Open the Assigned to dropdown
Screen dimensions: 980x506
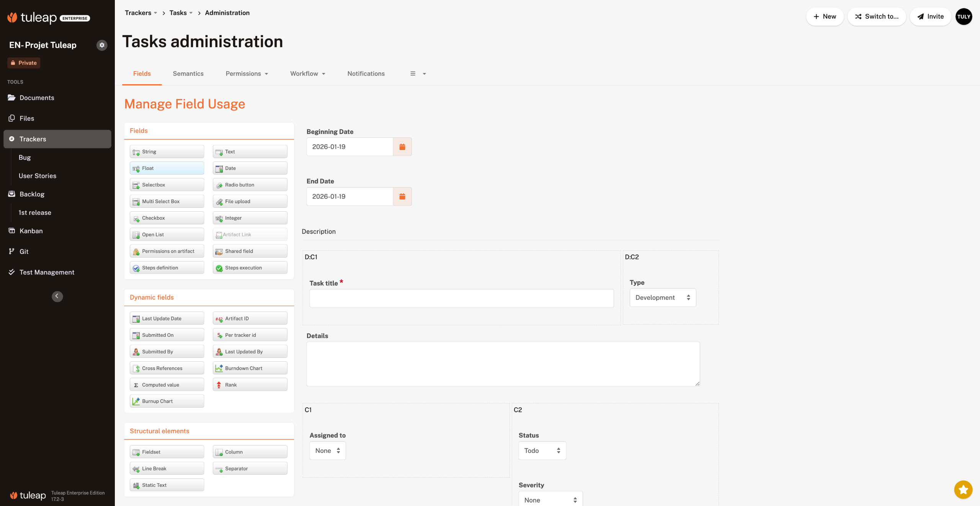click(x=327, y=451)
